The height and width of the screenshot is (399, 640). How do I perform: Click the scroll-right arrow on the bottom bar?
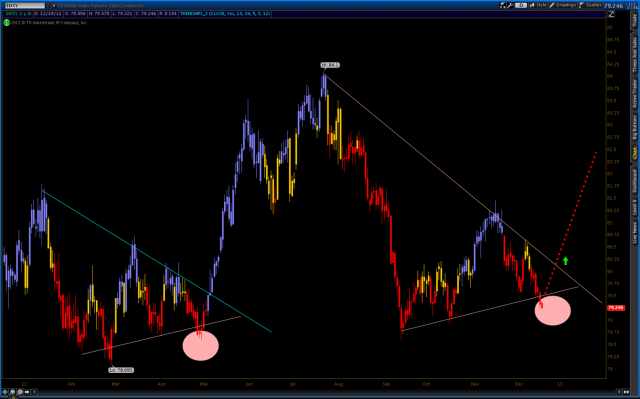pyautogui.click(x=618, y=392)
